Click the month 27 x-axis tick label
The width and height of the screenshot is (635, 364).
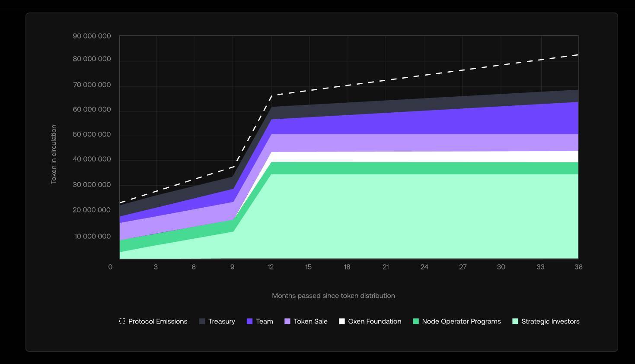click(463, 267)
